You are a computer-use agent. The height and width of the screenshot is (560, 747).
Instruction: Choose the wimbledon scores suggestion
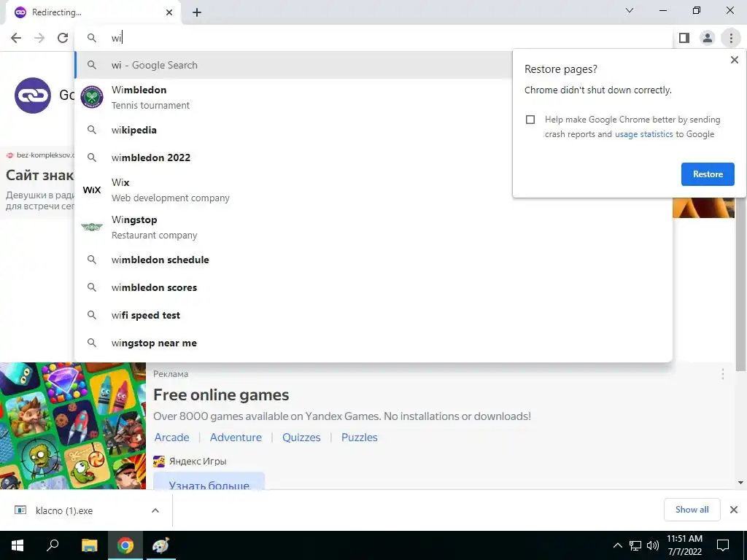coord(373,287)
